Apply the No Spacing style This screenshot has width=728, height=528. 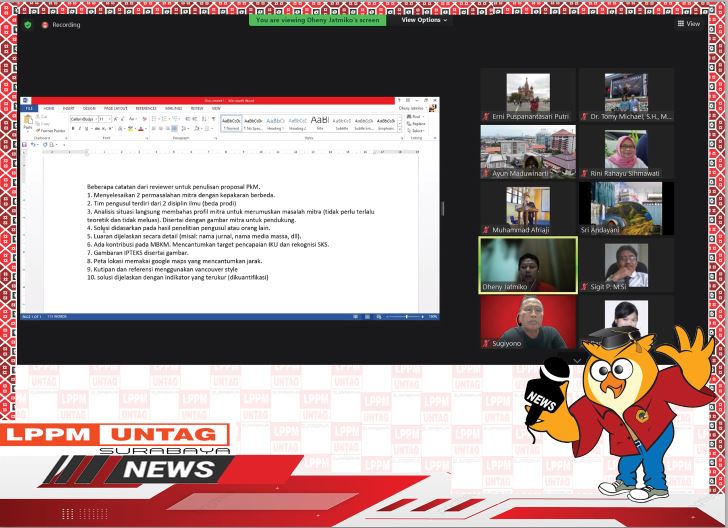pos(253,123)
